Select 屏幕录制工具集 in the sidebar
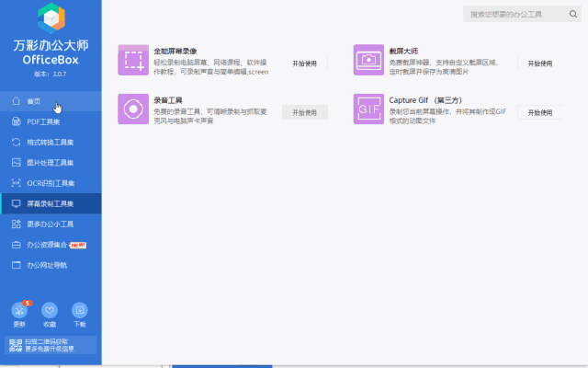The height and width of the screenshot is (368, 588). 51,203
